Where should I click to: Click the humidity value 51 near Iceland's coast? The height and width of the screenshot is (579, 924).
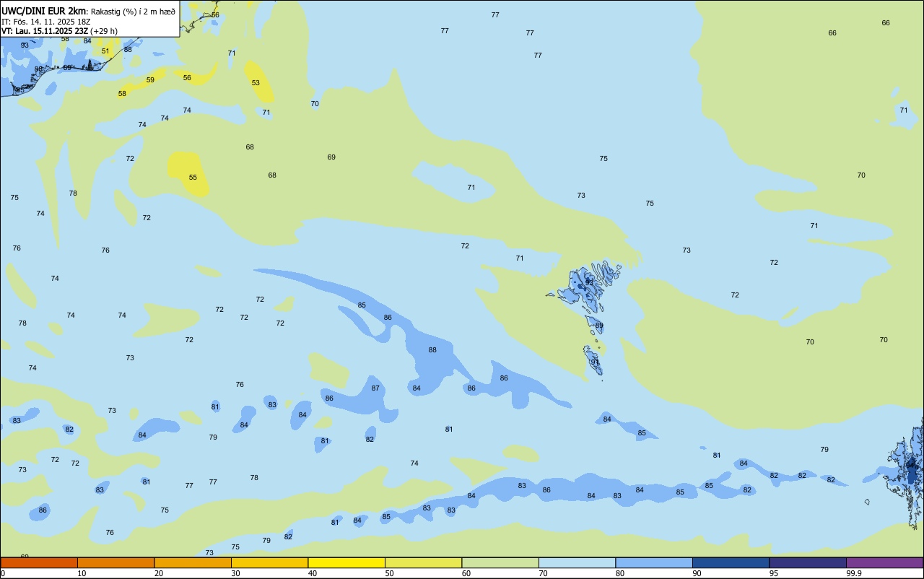tap(105, 51)
